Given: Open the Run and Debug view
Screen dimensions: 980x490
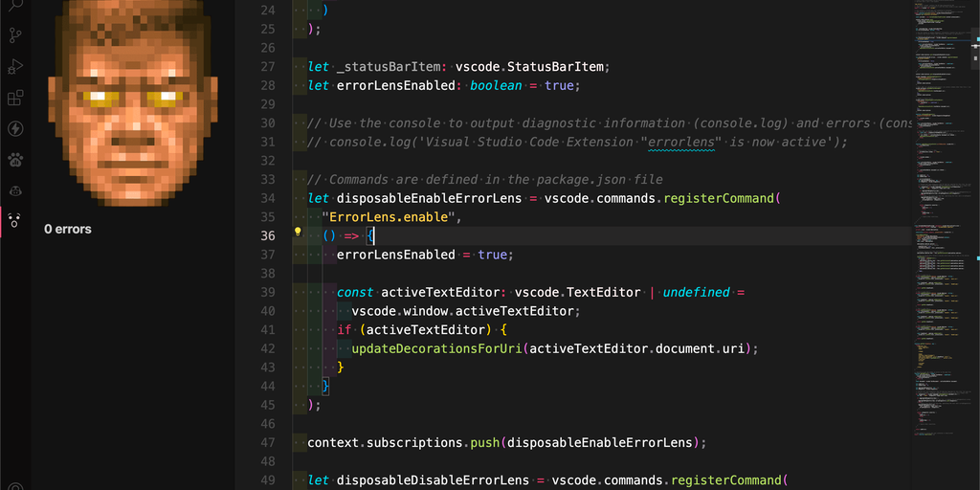Looking at the screenshot, I should pos(15,67).
